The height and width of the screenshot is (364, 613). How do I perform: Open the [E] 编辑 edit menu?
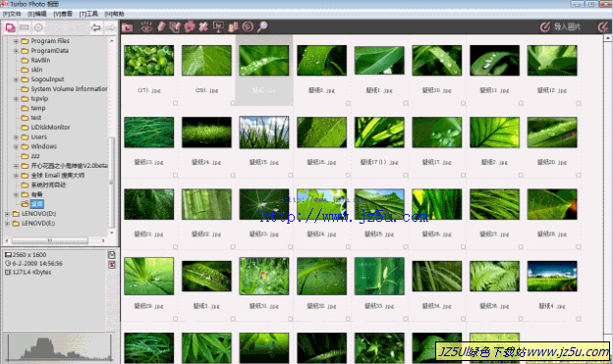pos(37,14)
